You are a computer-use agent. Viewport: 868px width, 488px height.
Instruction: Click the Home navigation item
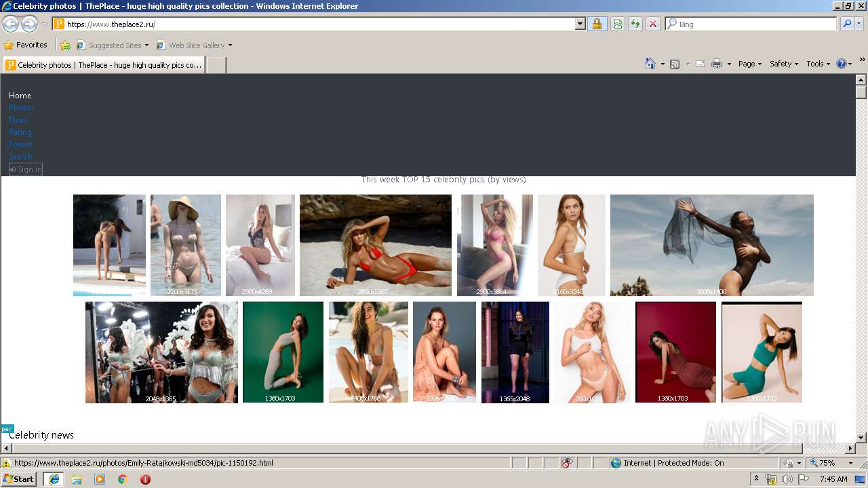point(20,96)
